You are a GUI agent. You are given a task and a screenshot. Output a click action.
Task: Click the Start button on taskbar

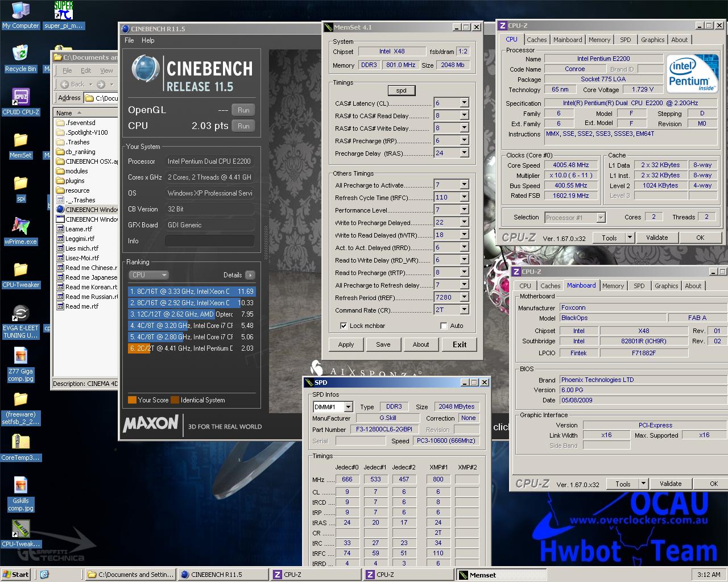pos(16,575)
